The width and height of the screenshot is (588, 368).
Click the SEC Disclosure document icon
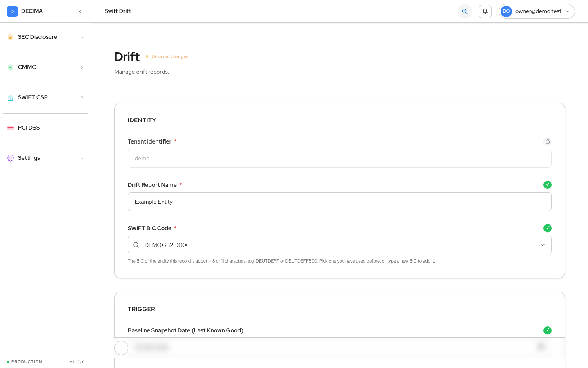pos(11,37)
